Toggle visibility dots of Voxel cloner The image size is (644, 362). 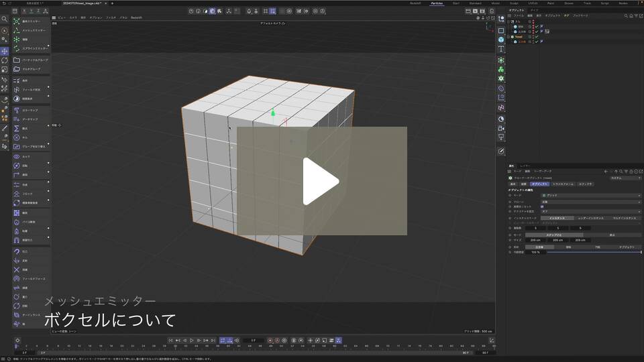pyautogui.click(x=533, y=36)
